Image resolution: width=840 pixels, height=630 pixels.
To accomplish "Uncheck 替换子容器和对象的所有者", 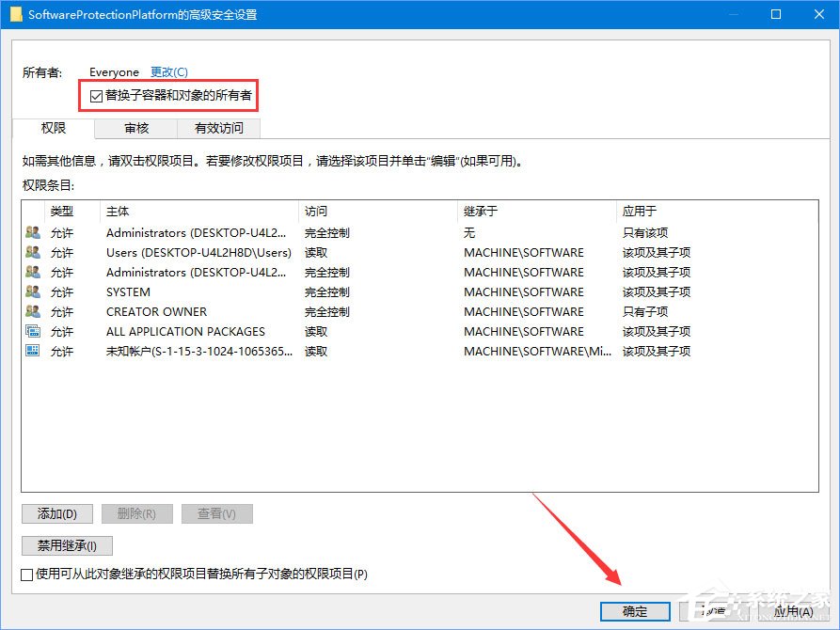I will 94,95.
